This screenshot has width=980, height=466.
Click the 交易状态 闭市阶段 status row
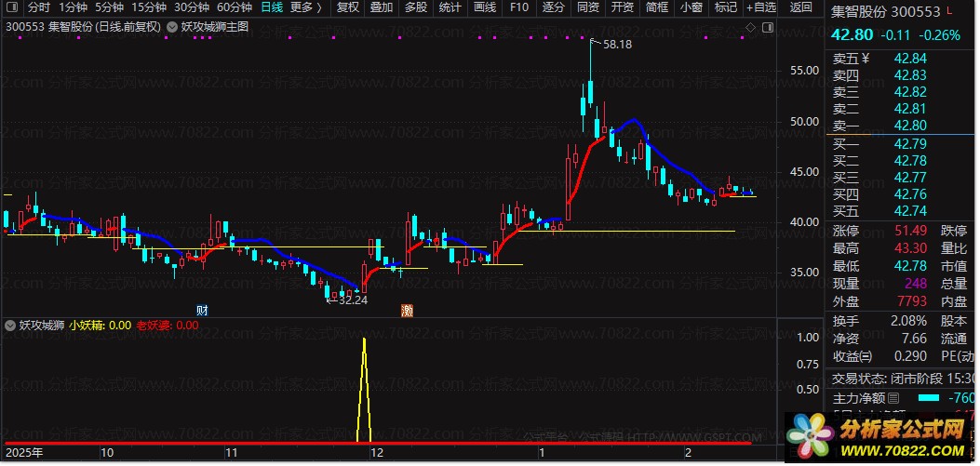point(905,378)
